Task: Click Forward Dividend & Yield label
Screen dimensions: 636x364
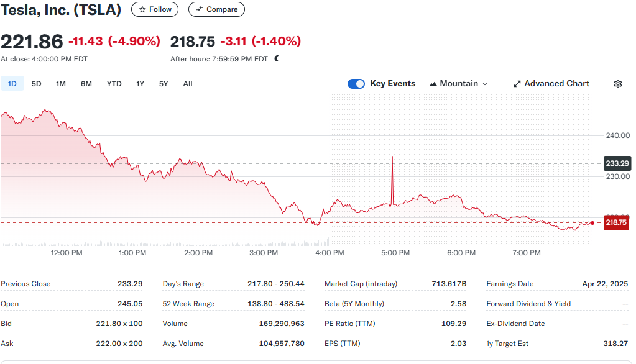Action: click(x=528, y=304)
